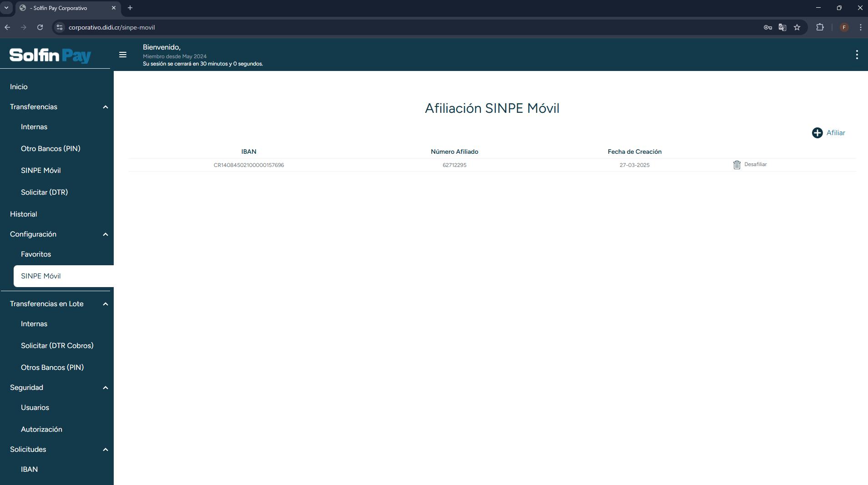Click the translate page icon in address bar

coord(782,27)
